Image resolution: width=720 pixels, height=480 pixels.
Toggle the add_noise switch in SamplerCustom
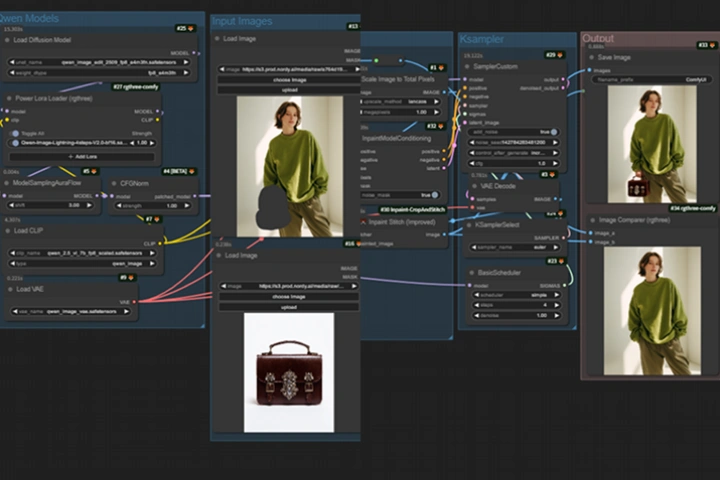point(552,131)
